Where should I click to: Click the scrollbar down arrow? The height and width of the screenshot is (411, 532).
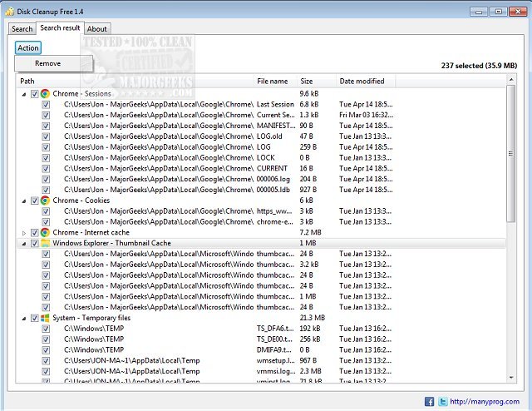[x=511, y=377]
